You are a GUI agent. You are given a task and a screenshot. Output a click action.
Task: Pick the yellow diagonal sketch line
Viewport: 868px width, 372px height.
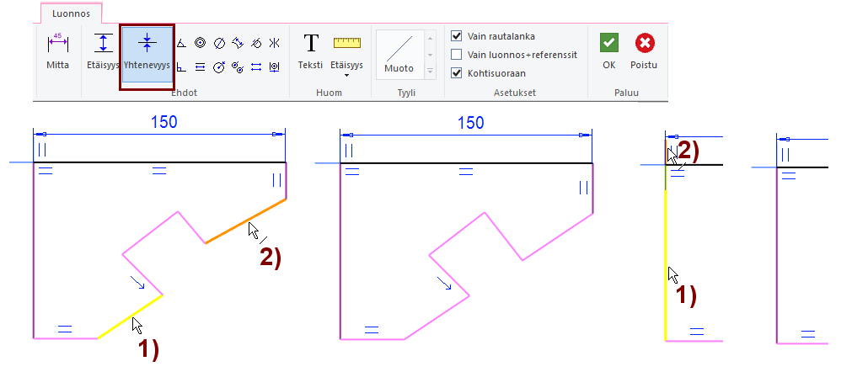click(130, 316)
